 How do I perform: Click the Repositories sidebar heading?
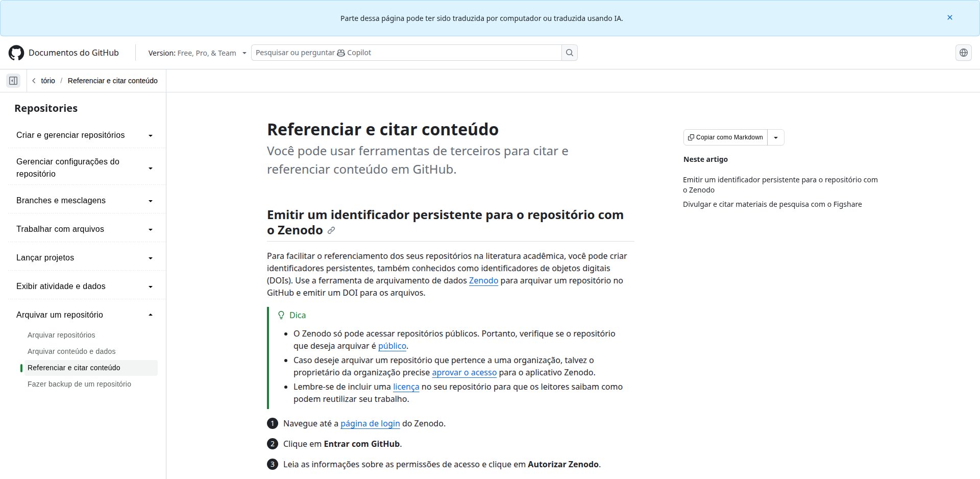point(46,108)
